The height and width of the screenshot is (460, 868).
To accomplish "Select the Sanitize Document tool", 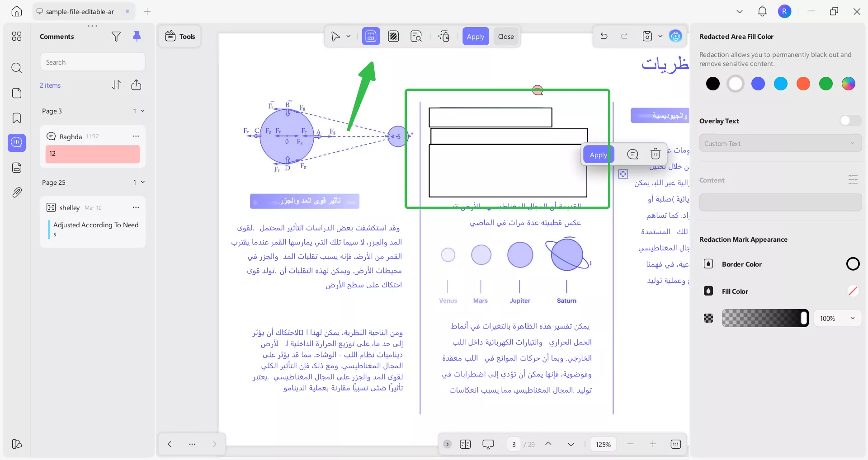I will click(443, 36).
